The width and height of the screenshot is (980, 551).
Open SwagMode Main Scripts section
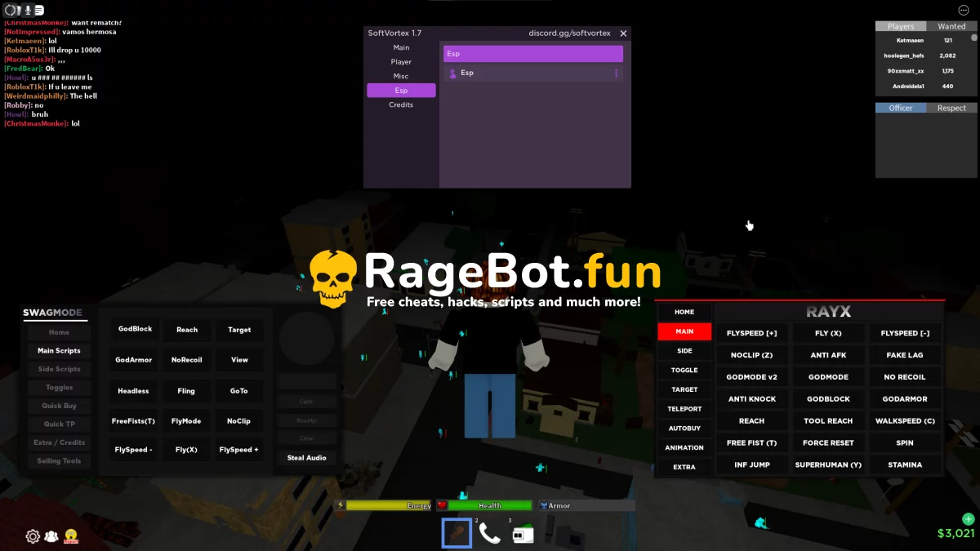tap(59, 350)
